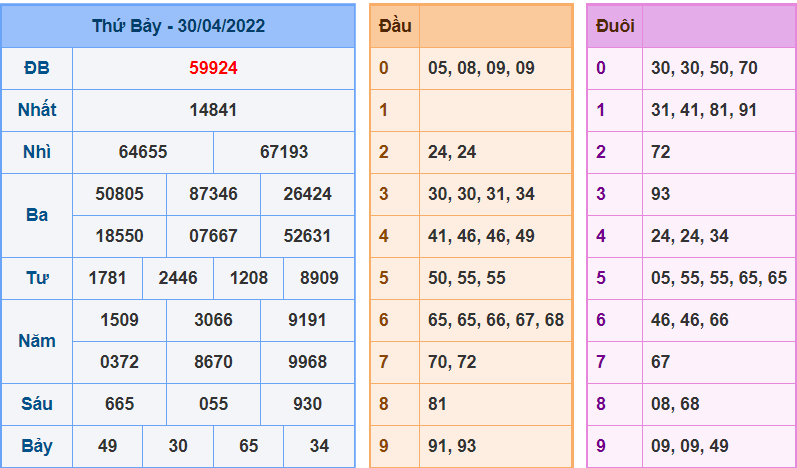Click the header 'Thứ Bảy - 30/04/2022'
797x468 pixels.
point(178,26)
